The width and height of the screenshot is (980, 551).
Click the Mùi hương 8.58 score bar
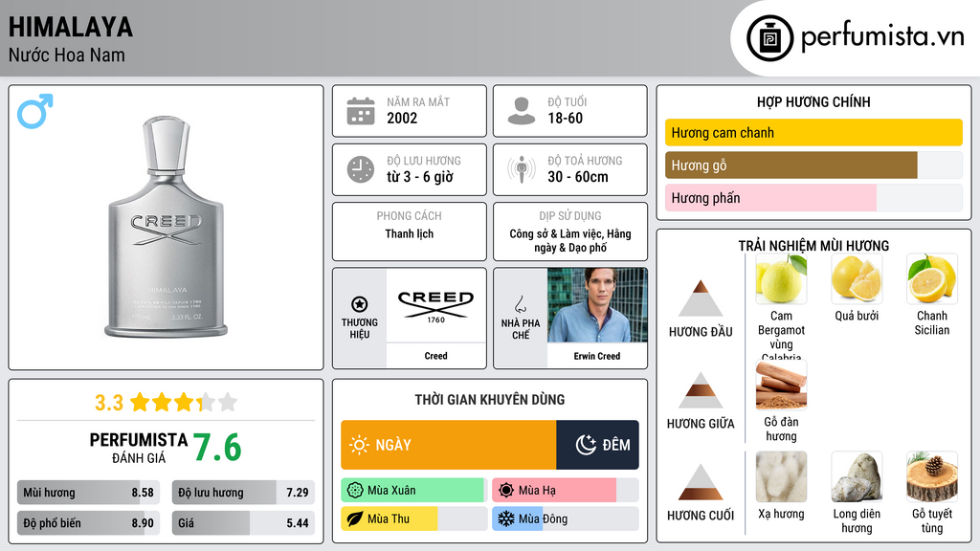[88, 493]
